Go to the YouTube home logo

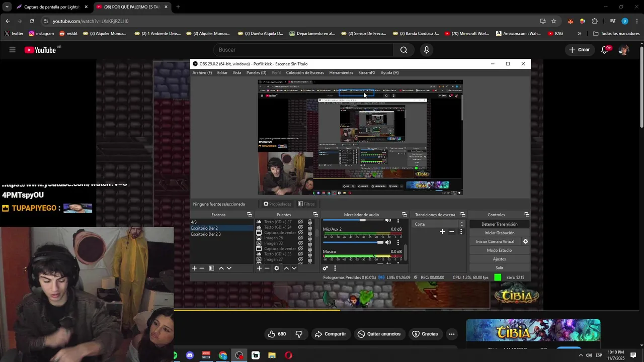click(40, 50)
